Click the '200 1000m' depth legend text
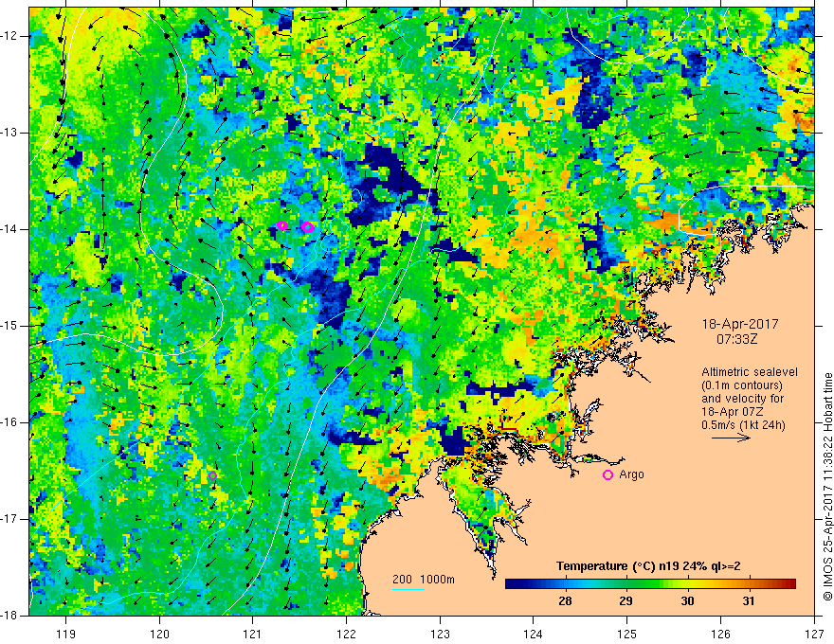This screenshot has width=834, height=644. pyautogui.click(x=424, y=580)
